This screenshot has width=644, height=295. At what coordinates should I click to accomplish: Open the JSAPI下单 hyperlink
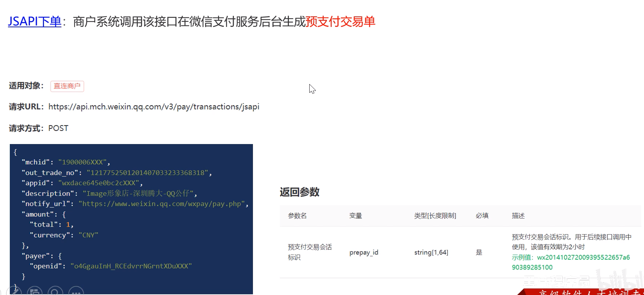[x=35, y=22]
